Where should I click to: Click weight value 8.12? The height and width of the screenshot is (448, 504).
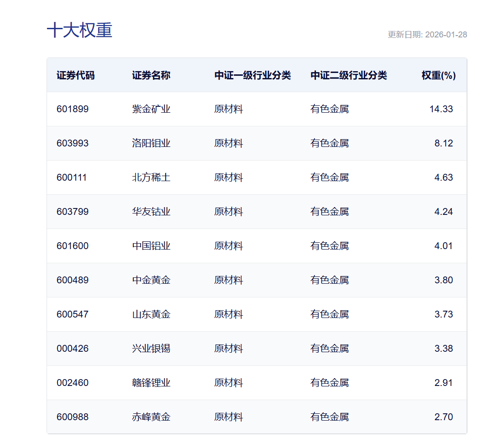pyautogui.click(x=444, y=143)
